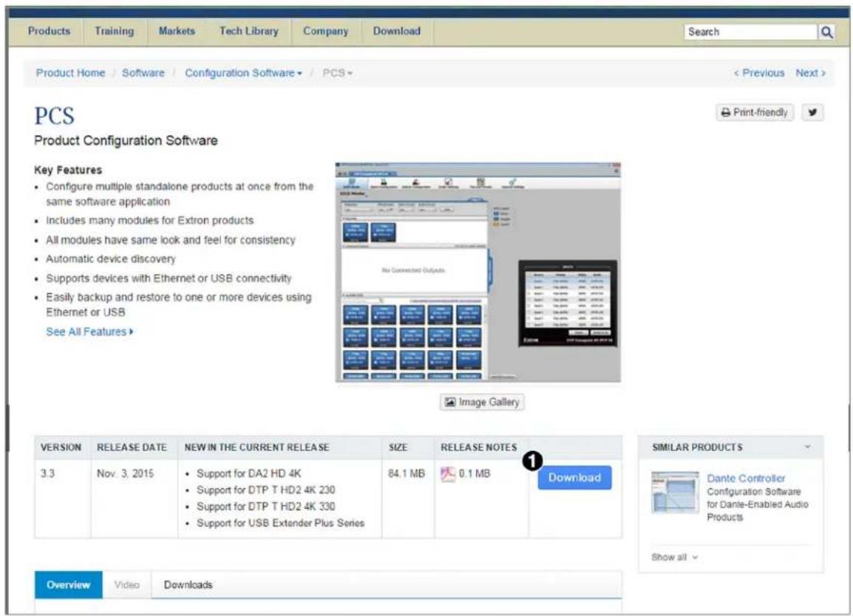Collapse the Similar Products panel chevron
853x616 pixels.
[808, 447]
